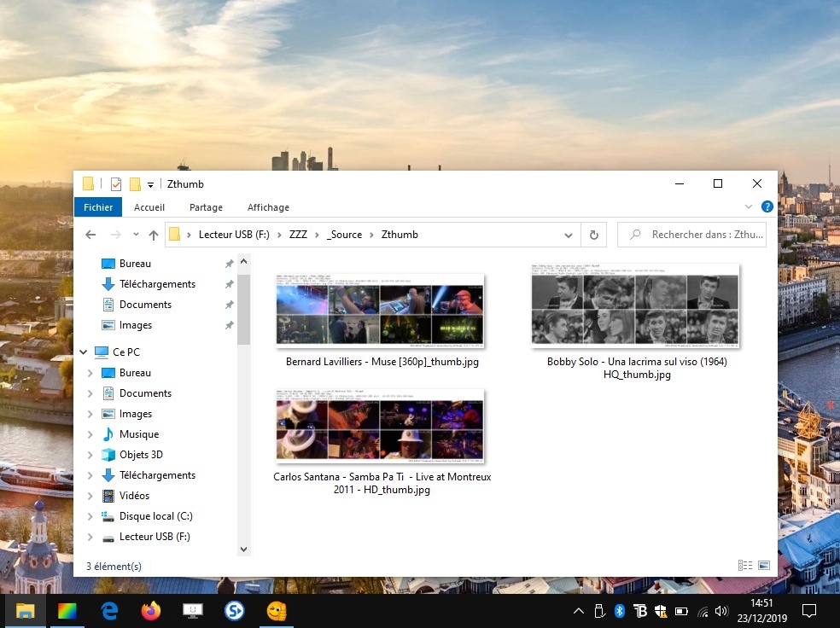This screenshot has height=628, width=840.
Task: Navigate to _Source in the breadcrumb
Action: click(345, 235)
